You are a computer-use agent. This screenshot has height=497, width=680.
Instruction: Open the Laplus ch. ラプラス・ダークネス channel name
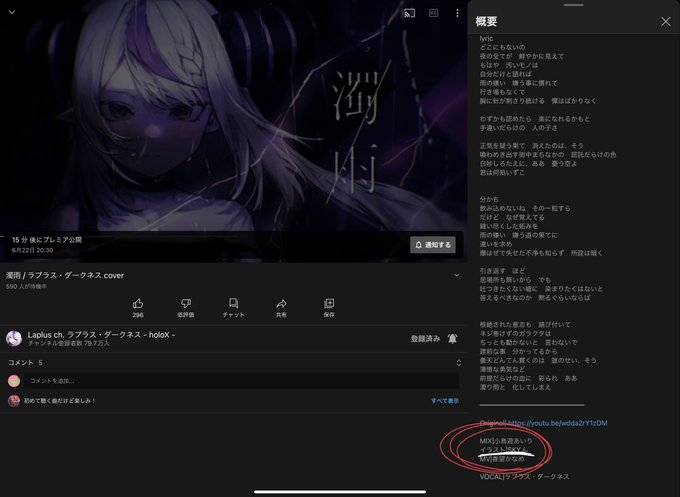coord(101,335)
